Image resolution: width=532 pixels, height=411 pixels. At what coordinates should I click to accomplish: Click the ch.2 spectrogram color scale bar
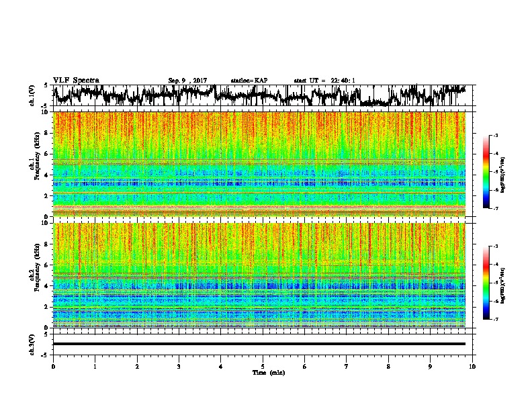486,283
